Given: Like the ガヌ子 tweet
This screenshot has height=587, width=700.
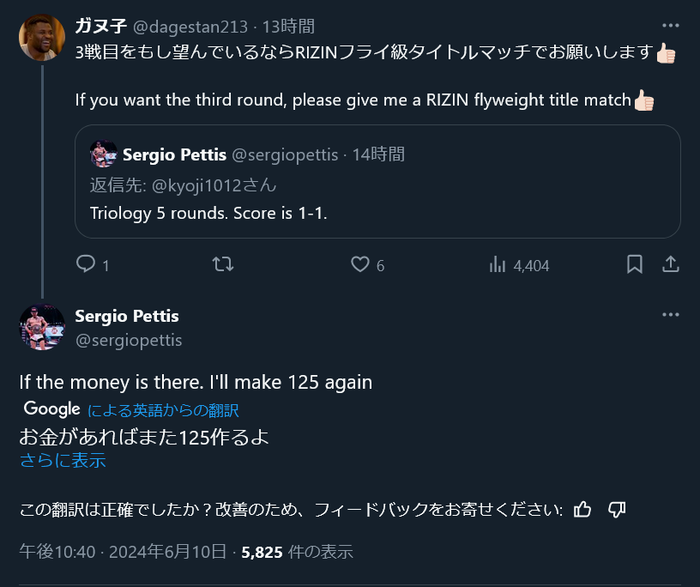Looking at the screenshot, I should (x=359, y=265).
